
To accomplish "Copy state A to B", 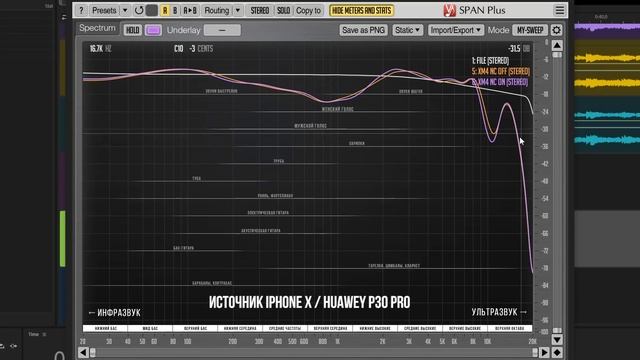I will tap(190, 10).
